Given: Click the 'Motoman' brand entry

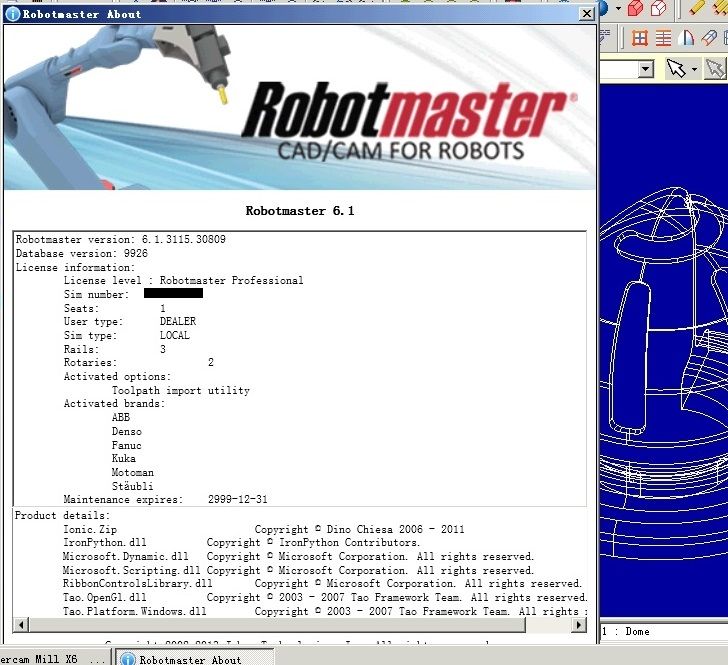Looking at the screenshot, I should [133, 472].
